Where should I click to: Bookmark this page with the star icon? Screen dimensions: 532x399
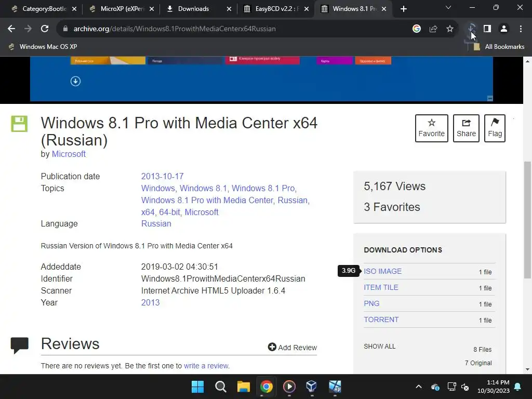450,29
